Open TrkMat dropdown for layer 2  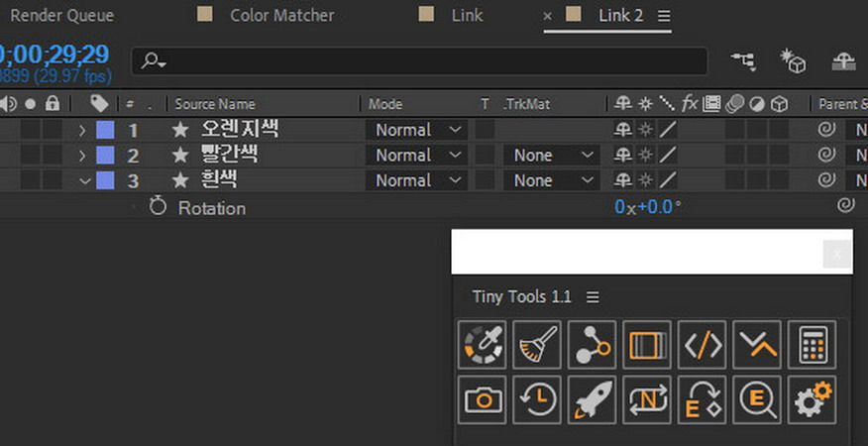pos(551,156)
